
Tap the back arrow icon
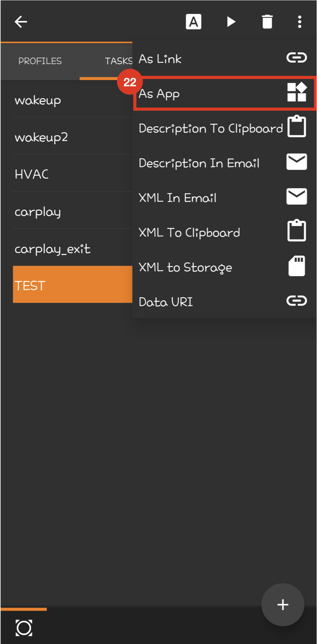pyautogui.click(x=21, y=22)
